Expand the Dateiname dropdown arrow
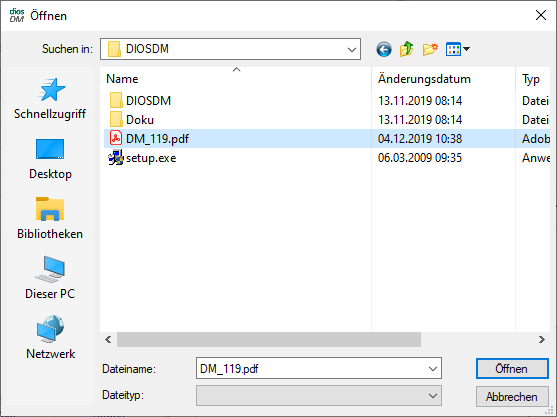The image size is (557, 417). point(433,369)
